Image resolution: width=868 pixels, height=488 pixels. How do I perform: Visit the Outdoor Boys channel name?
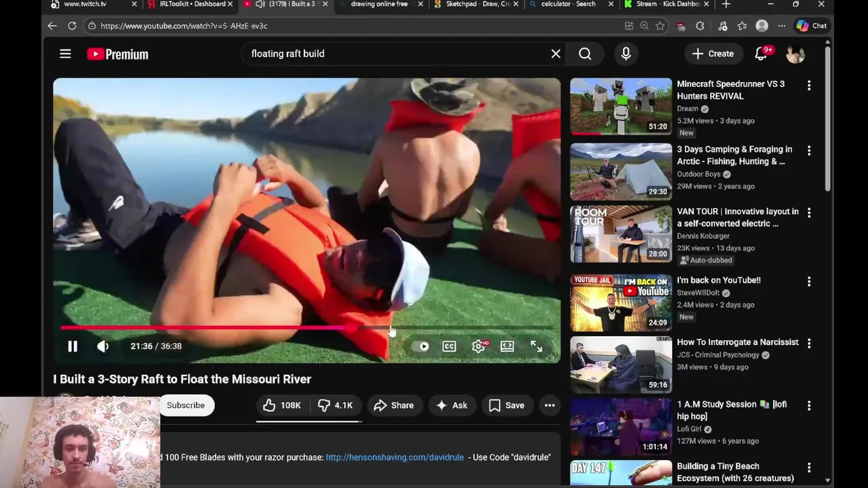click(x=698, y=174)
